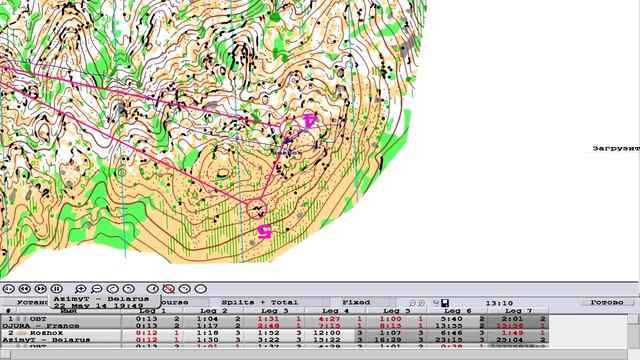Click the Готово button
Screen dimensions: 640x360
(x=607, y=302)
